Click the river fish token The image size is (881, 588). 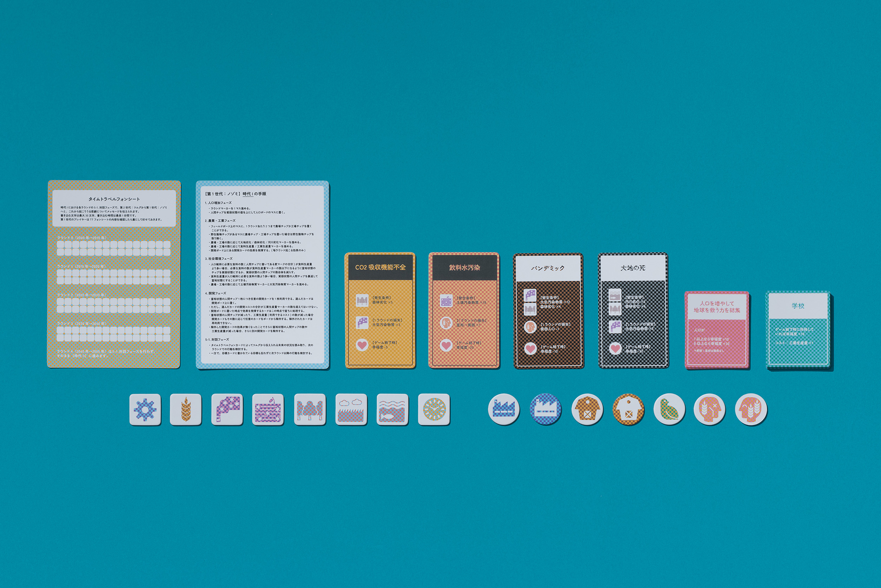(392, 410)
